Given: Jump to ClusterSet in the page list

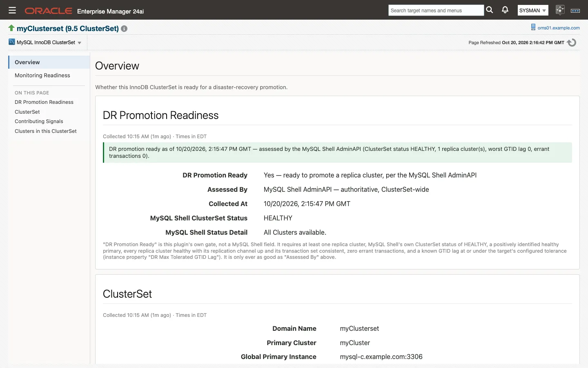Looking at the screenshot, I should coord(27,112).
